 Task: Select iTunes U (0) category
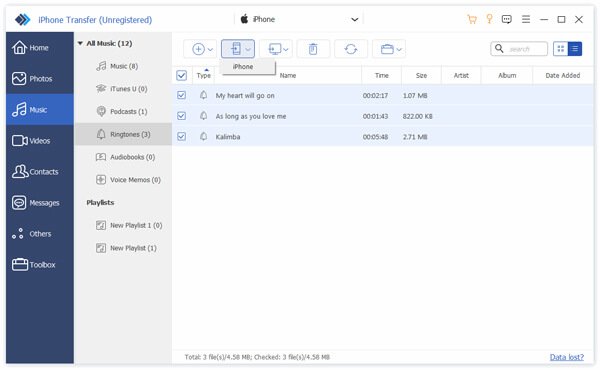pyautogui.click(x=123, y=89)
